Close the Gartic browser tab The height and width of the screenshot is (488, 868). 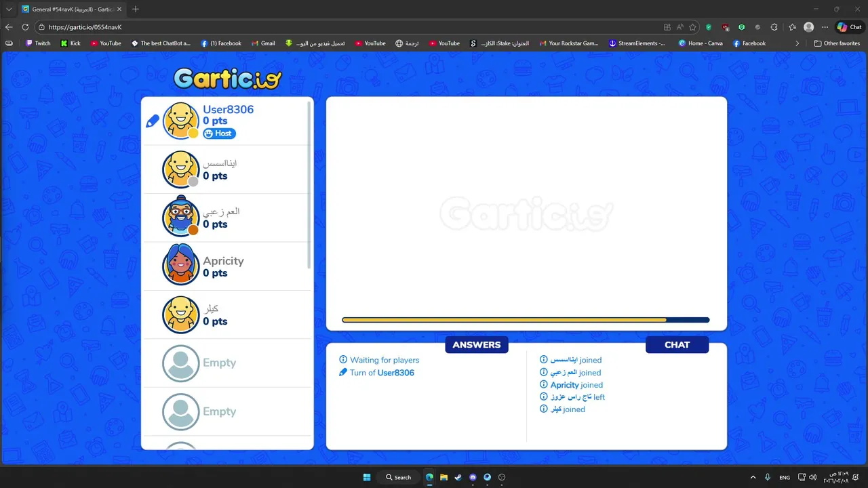pyautogui.click(x=119, y=9)
